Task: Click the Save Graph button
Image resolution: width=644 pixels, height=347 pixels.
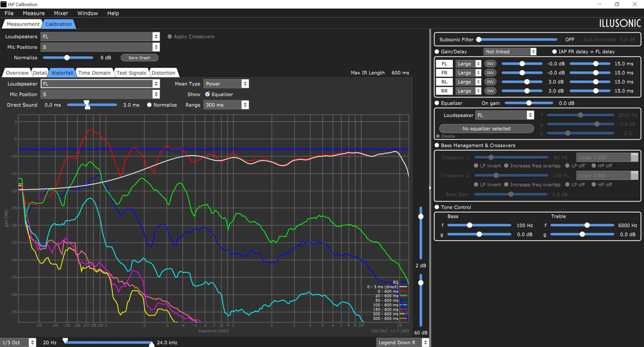Action: pos(139,58)
